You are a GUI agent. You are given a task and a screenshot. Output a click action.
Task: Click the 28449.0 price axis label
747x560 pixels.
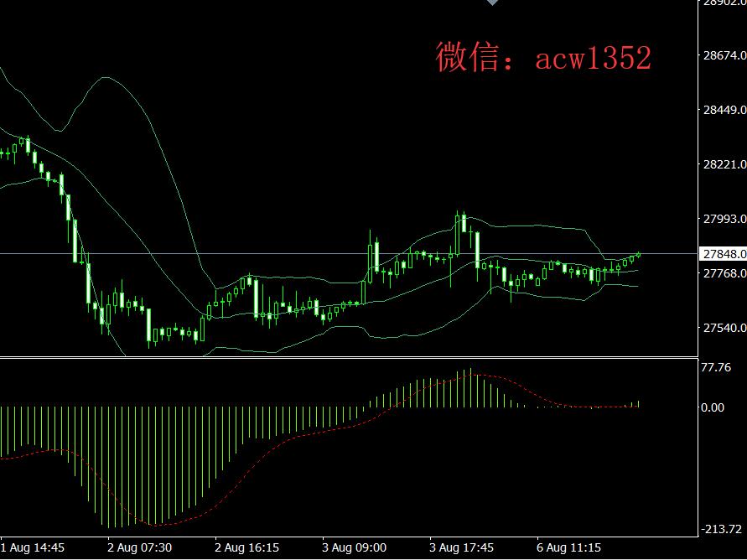point(724,110)
